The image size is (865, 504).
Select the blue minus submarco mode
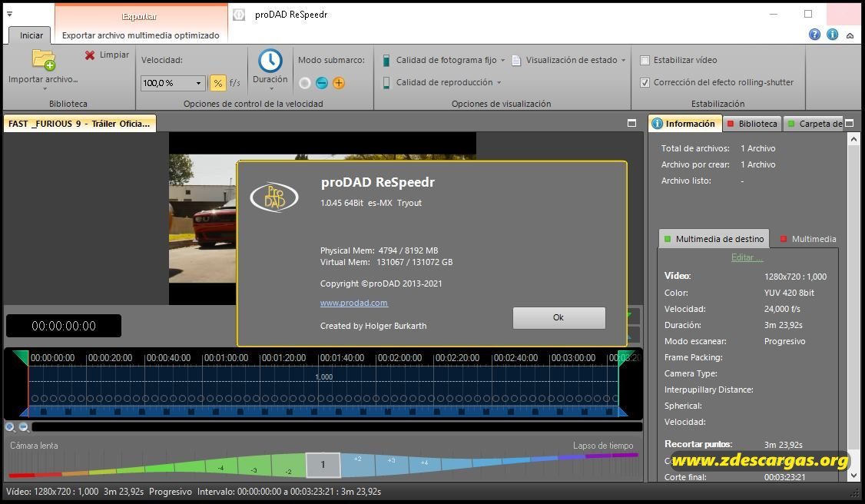pos(322,83)
